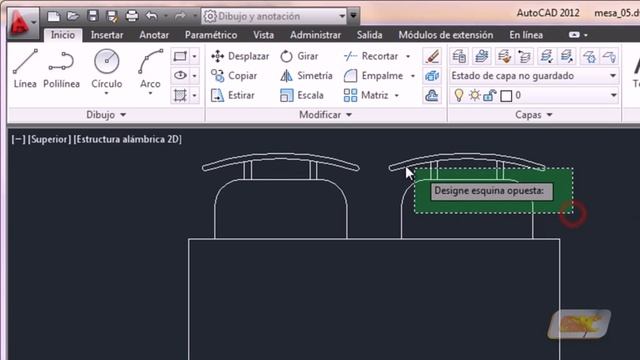Switch to the Vista tab
This screenshot has height=360, width=640.
(x=263, y=35)
